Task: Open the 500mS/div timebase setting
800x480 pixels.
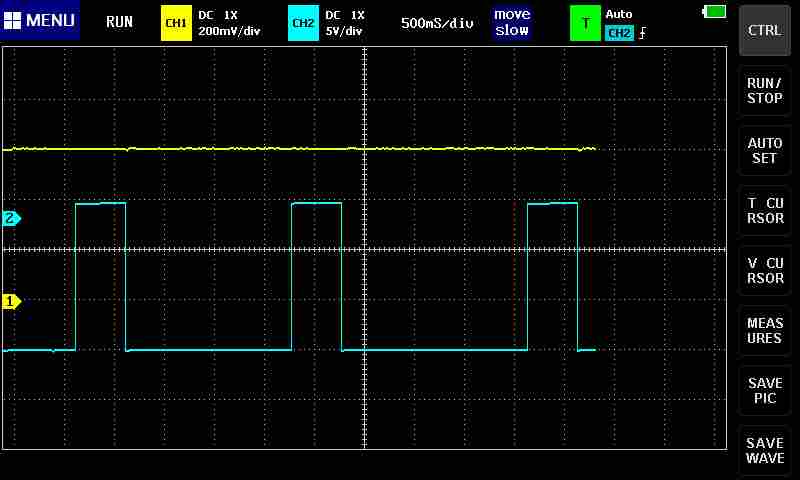Action: (437, 22)
